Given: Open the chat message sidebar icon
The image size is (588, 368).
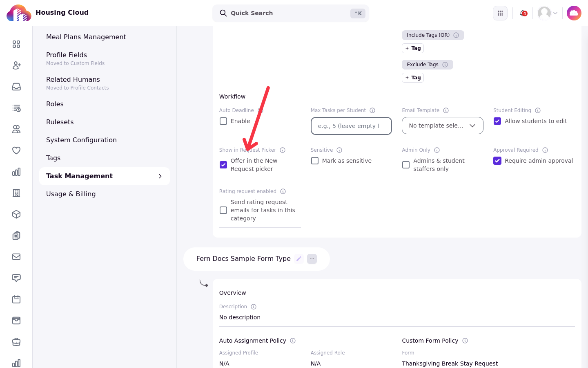Looking at the screenshot, I should tap(16, 278).
